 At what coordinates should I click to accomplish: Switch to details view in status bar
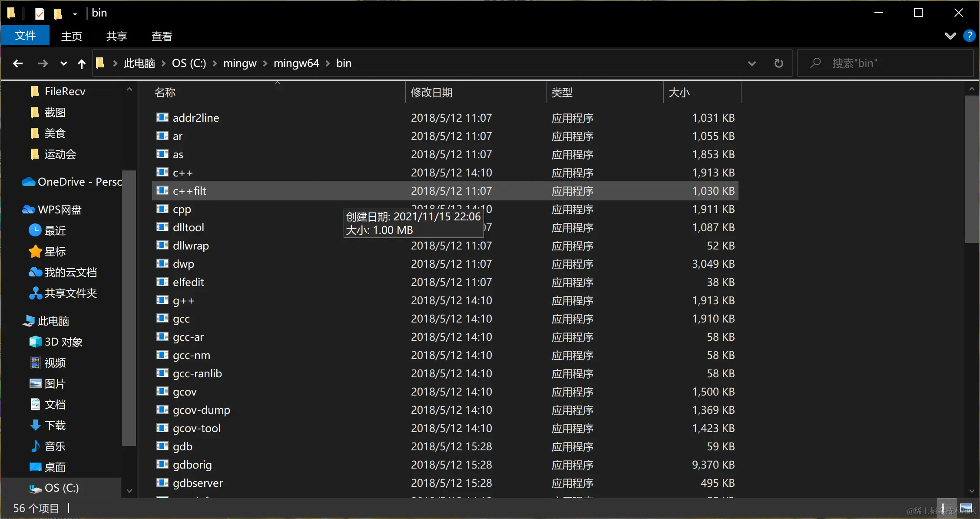pos(947,508)
